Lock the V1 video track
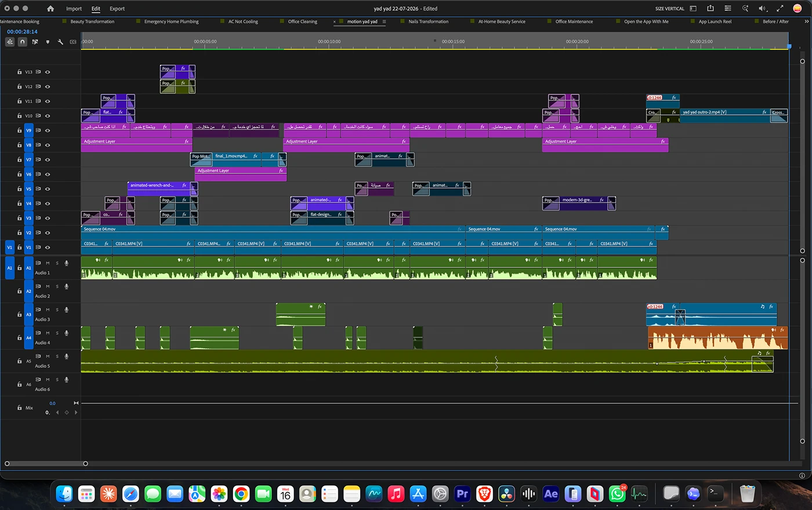812x510 pixels. 19,248
